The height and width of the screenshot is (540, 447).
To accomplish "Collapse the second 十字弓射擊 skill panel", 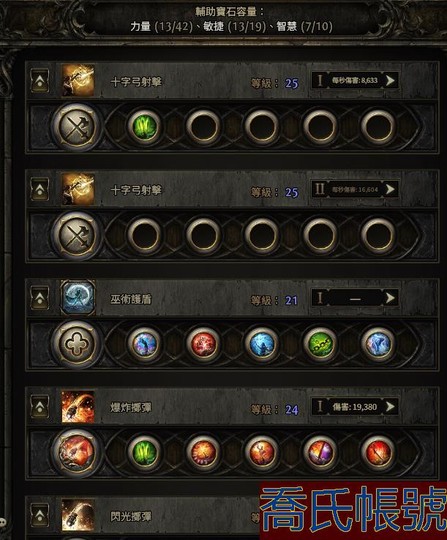I will [x=40, y=189].
